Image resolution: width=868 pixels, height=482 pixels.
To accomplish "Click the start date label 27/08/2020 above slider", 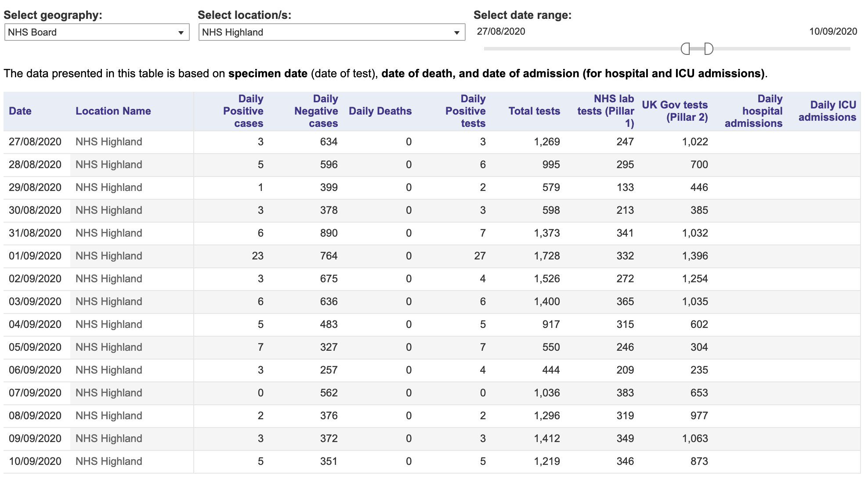I will tap(501, 32).
